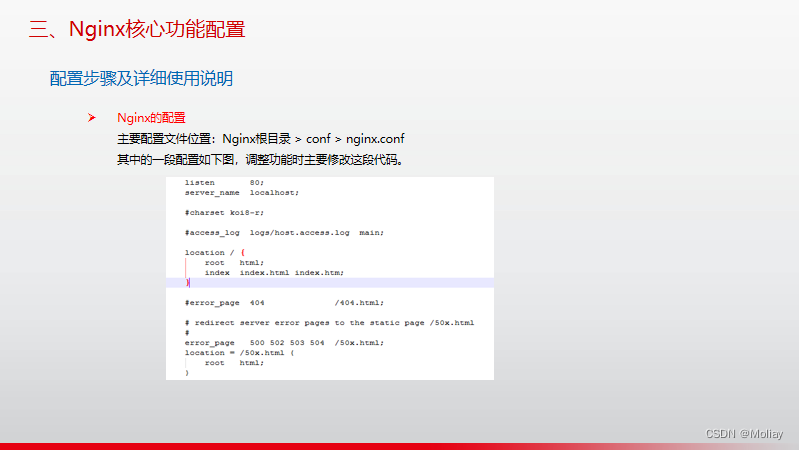Viewport: 799px width, 450px height.
Task: Click the red heading 'Nginx的配置'
Action: click(151, 118)
